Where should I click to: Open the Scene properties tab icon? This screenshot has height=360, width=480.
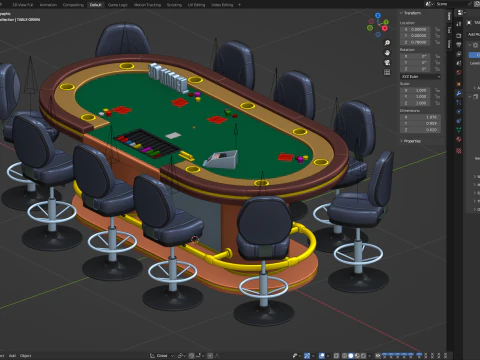pos(459,63)
